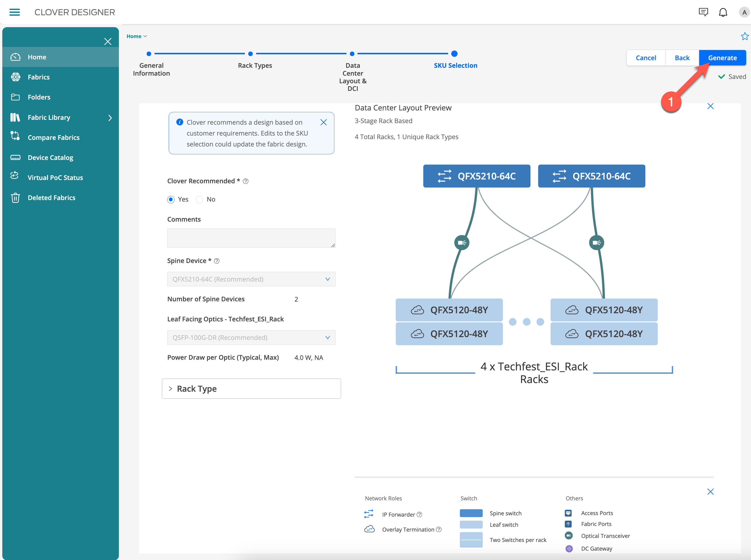Expand Fabric Library submenu

pos(110,118)
